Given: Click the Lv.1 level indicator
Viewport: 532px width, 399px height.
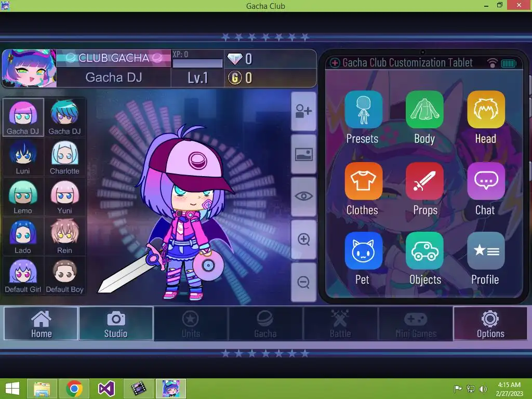Looking at the screenshot, I should click(197, 78).
